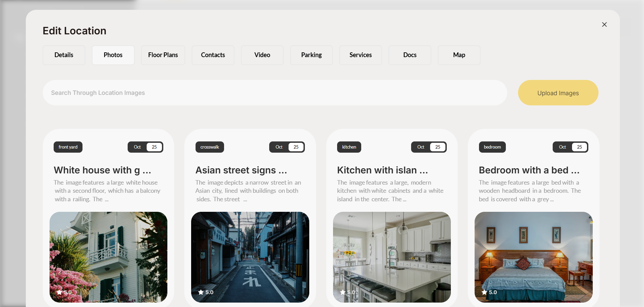Open the Parking tab
Viewport: 644px width, 307px height.
pos(311,55)
